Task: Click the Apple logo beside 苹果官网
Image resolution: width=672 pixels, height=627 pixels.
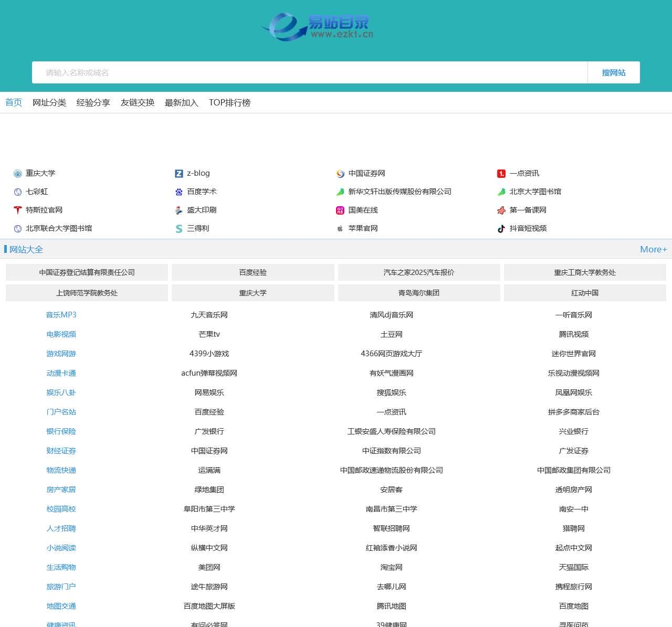Action: (x=340, y=229)
